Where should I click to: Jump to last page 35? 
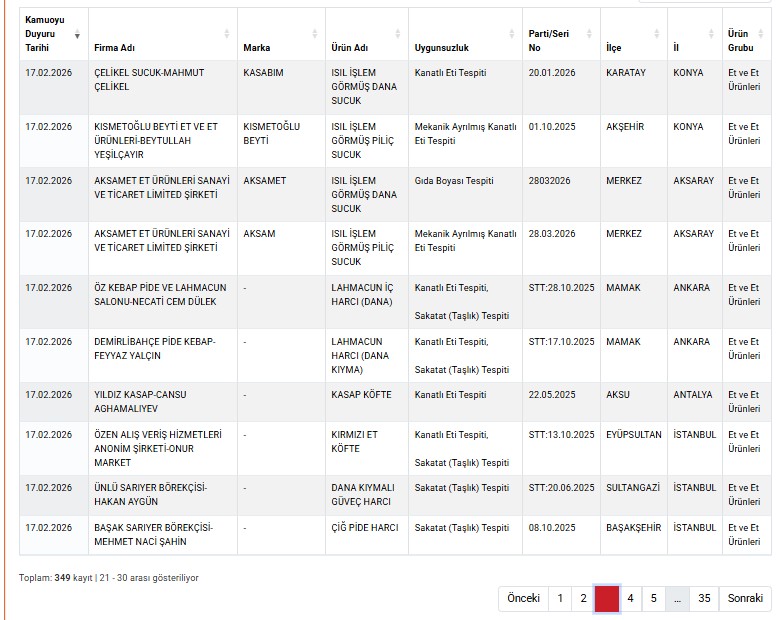(704, 598)
